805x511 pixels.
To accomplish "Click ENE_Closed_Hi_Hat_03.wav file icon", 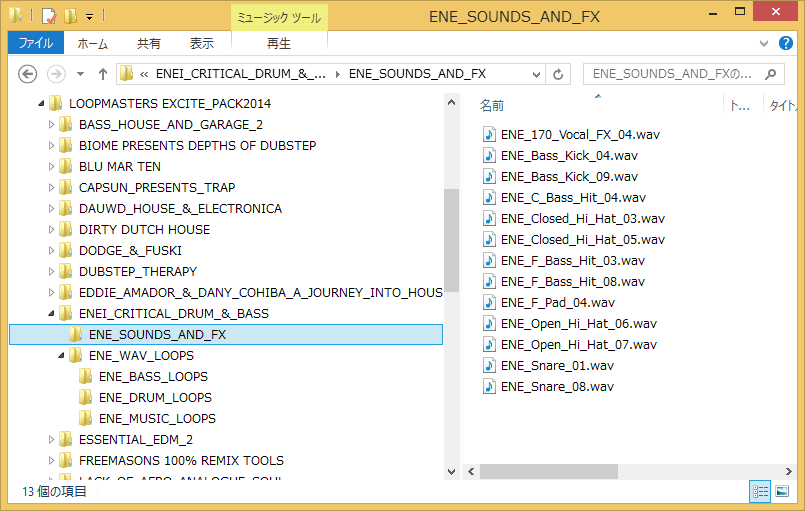I will [489, 219].
